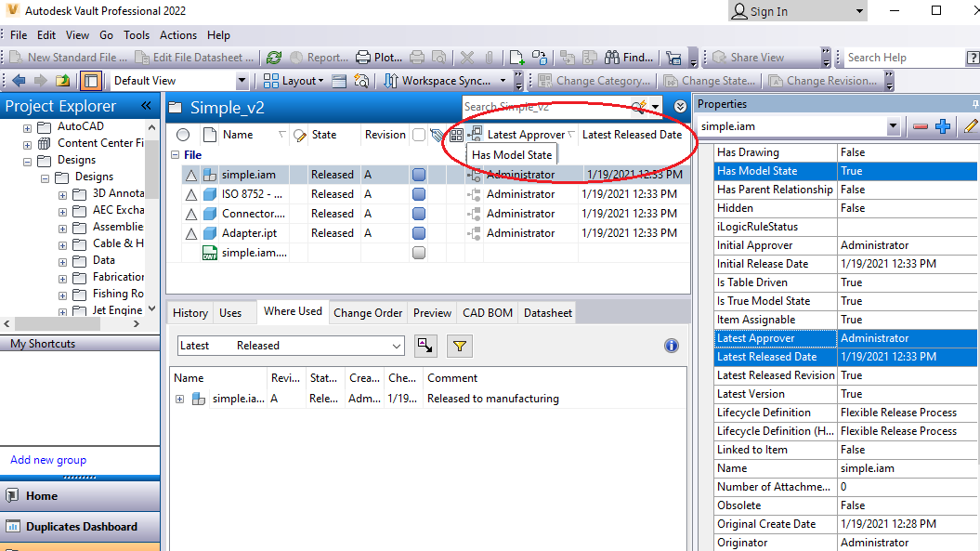Open the File menu
The image size is (980, 551).
[19, 35]
